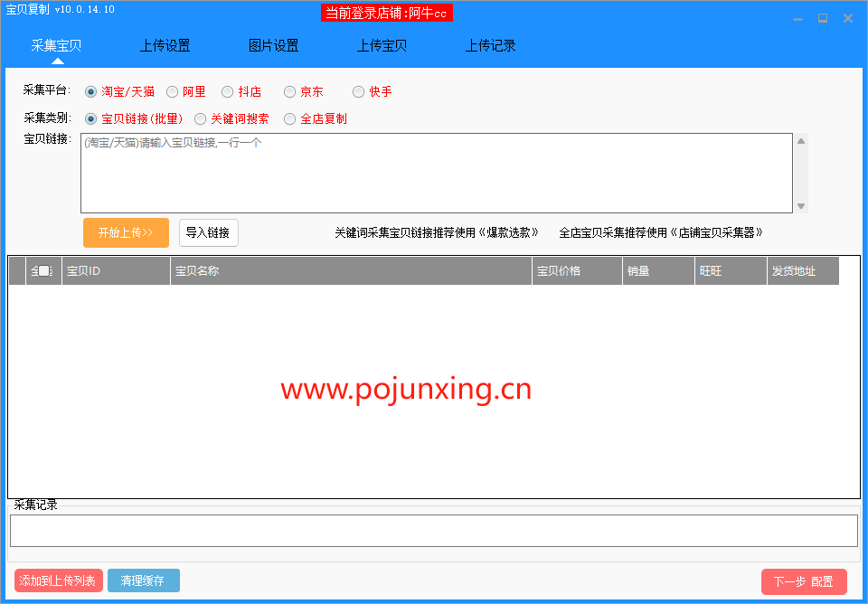Image resolution: width=868 pixels, height=604 pixels.
Task: Go to the 图片设置 tab
Action: [273, 45]
